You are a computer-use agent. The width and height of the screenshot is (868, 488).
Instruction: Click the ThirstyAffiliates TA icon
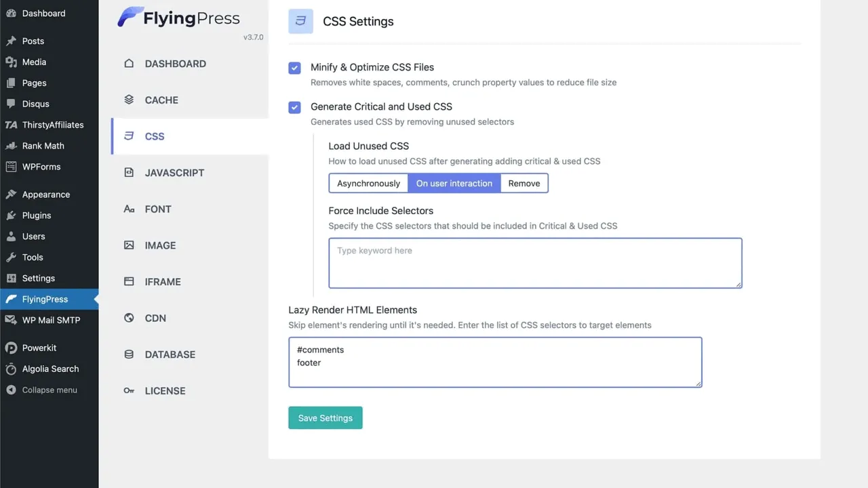pyautogui.click(x=11, y=125)
